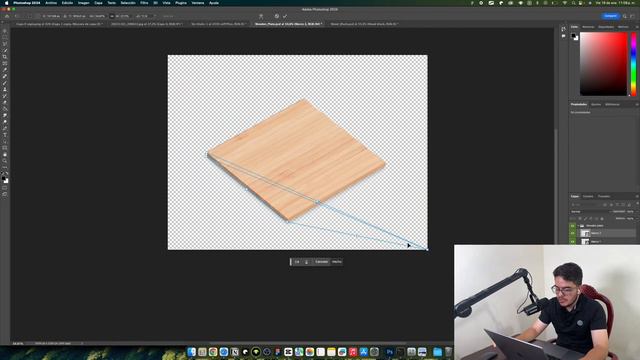Select the Type tool
This screenshot has height=360, width=640.
[x=5, y=135]
